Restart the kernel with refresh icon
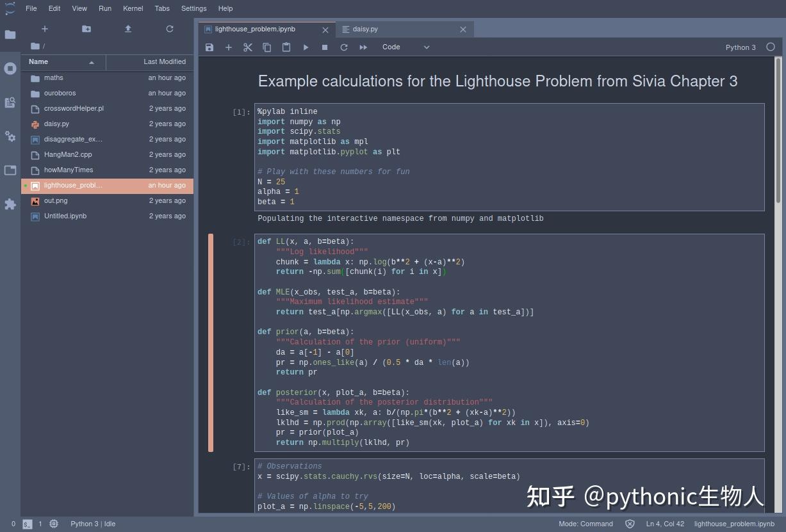This screenshot has height=532, width=786. [x=344, y=47]
